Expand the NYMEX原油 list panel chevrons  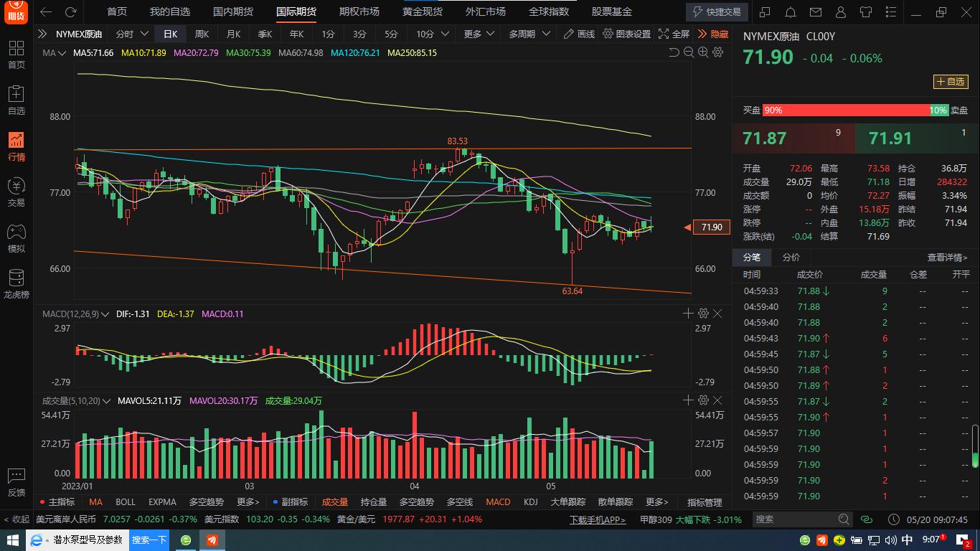[x=43, y=34]
